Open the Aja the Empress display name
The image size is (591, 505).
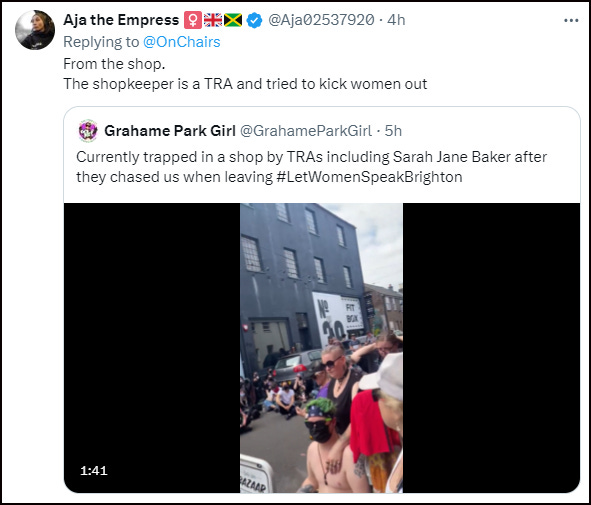coord(121,20)
